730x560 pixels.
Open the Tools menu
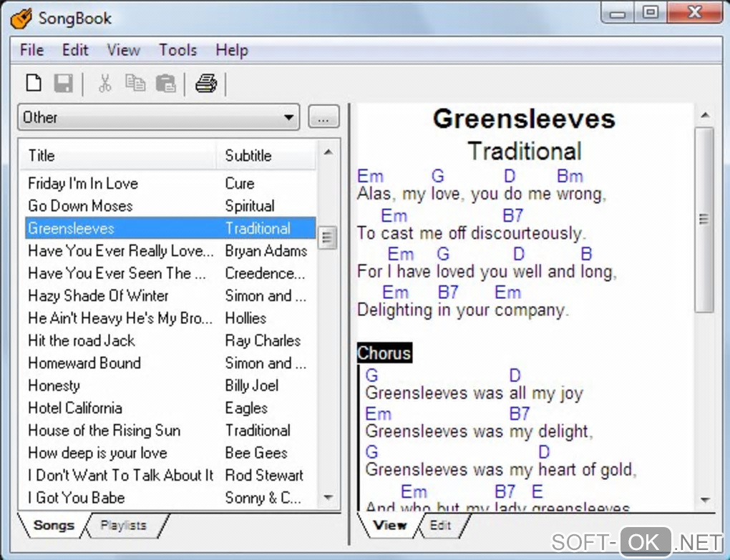pos(177,50)
